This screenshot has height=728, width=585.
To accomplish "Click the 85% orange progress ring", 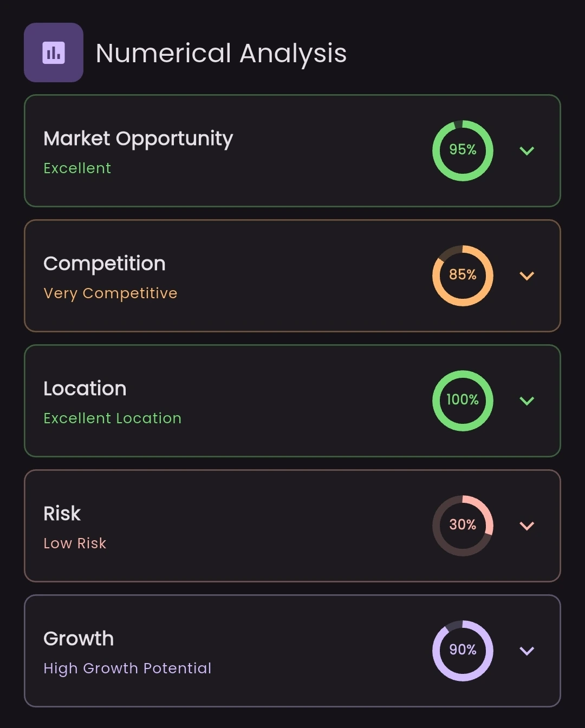I will [x=463, y=276].
